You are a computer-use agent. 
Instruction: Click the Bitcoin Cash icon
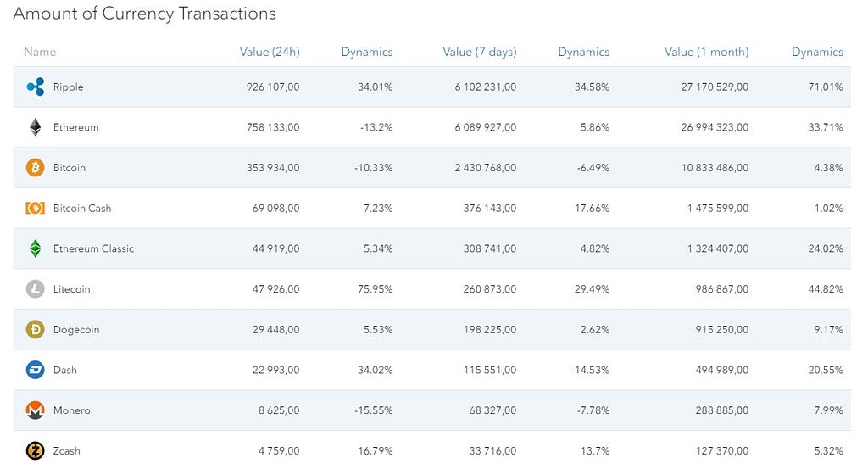coord(35,208)
